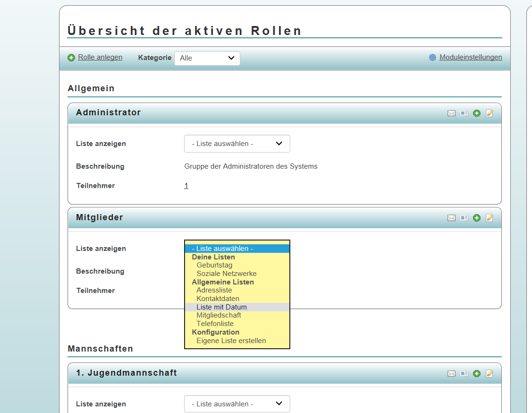Click green plus icon on Administrator role
The width and height of the screenshot is (532, 413).
click(x=477, y=113)
